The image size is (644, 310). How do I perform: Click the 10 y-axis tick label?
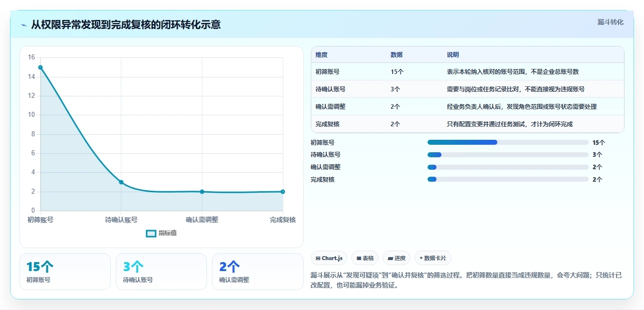[31, 115]
